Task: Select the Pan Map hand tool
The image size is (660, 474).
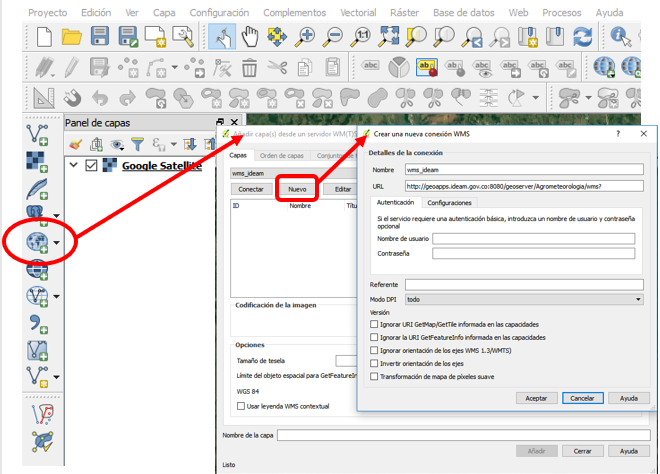Action: 250,36
